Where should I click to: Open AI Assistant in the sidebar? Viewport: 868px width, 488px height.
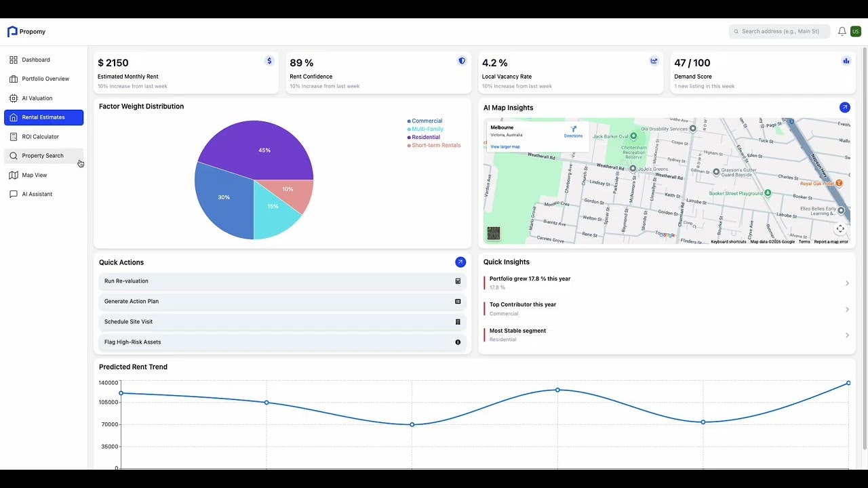[x=43, y=194]
